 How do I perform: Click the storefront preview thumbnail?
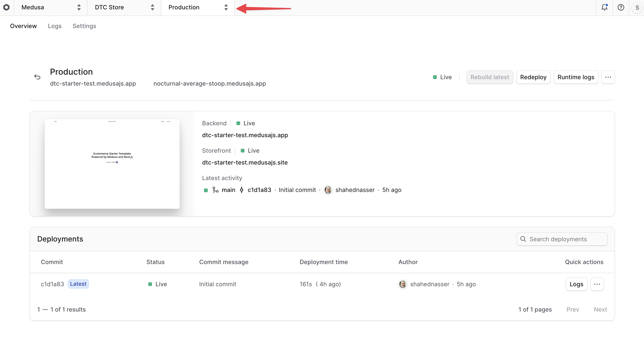click(112, 164)
